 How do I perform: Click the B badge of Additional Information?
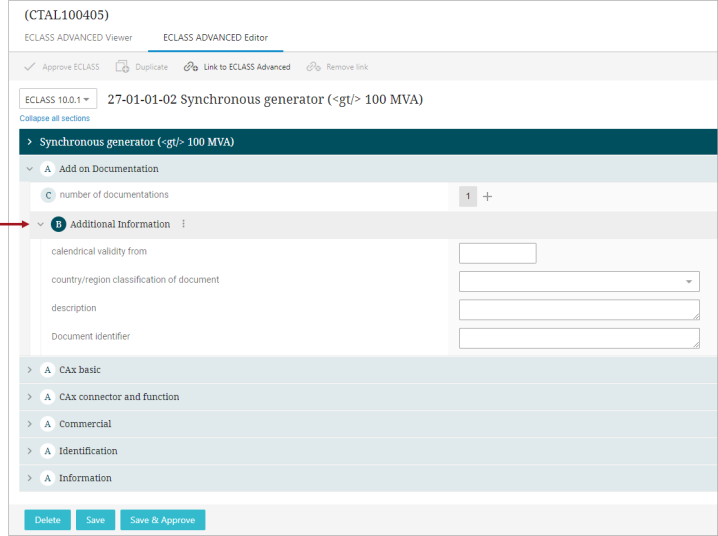pyautogui.click(x=59, y=224)
